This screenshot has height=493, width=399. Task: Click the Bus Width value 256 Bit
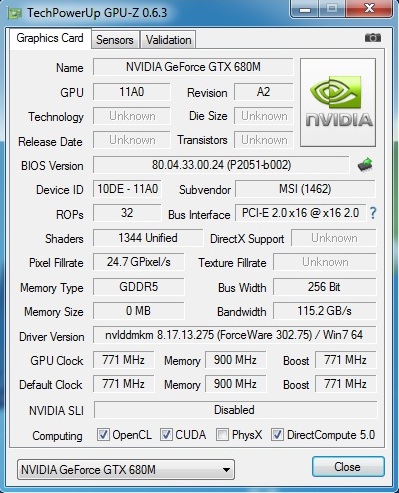(x=325, y=287)
